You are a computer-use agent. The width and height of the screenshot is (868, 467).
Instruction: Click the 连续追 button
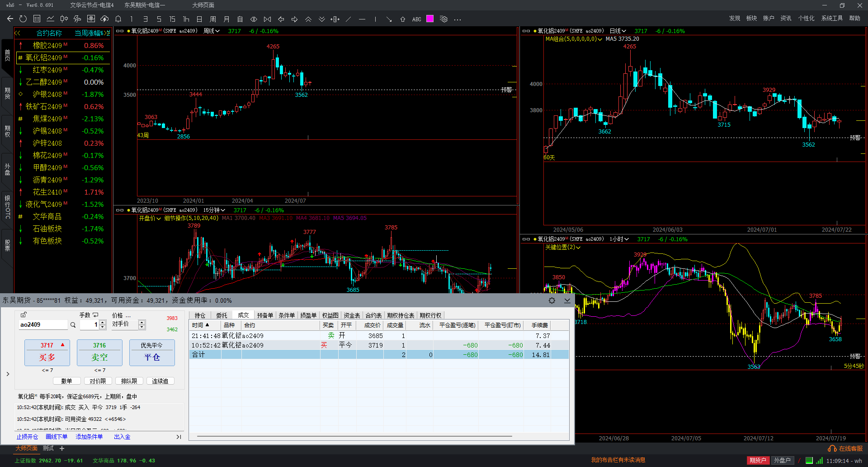(x=160, y=381)
